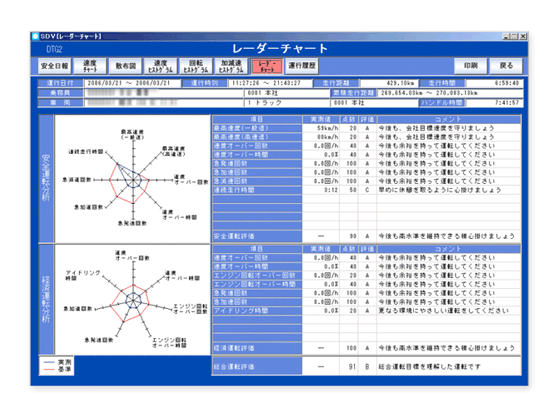Click the 運行日付 date field
Viewport: 560px width, 420px height.
click(x=132, y=83)
